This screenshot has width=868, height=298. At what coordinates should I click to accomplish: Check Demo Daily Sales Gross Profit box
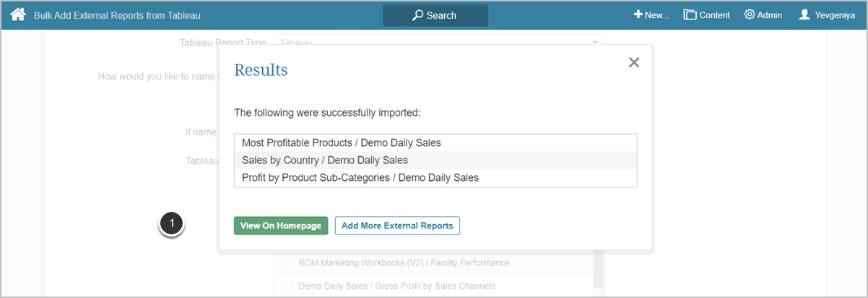287,286
